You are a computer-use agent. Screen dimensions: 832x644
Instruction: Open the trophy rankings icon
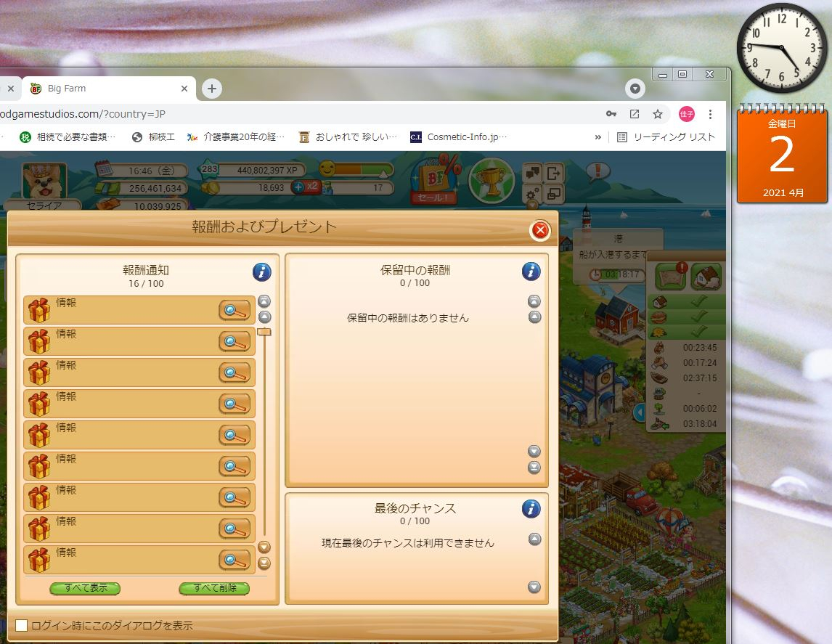pos(492,180)
